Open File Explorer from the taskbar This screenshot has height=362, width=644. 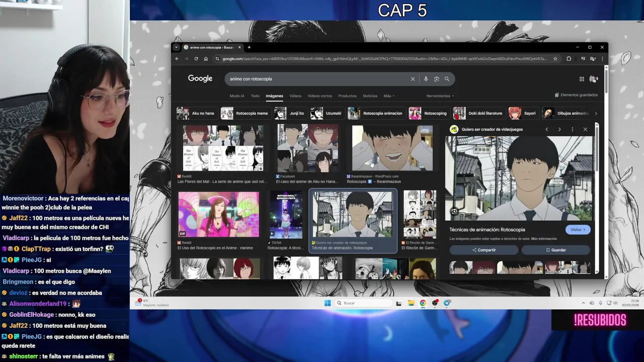click(x=411, y=303)
